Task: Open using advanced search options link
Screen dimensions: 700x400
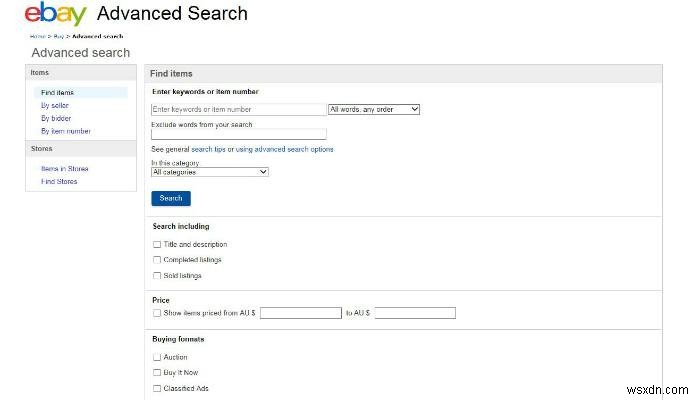Action: tap(284, 149)
